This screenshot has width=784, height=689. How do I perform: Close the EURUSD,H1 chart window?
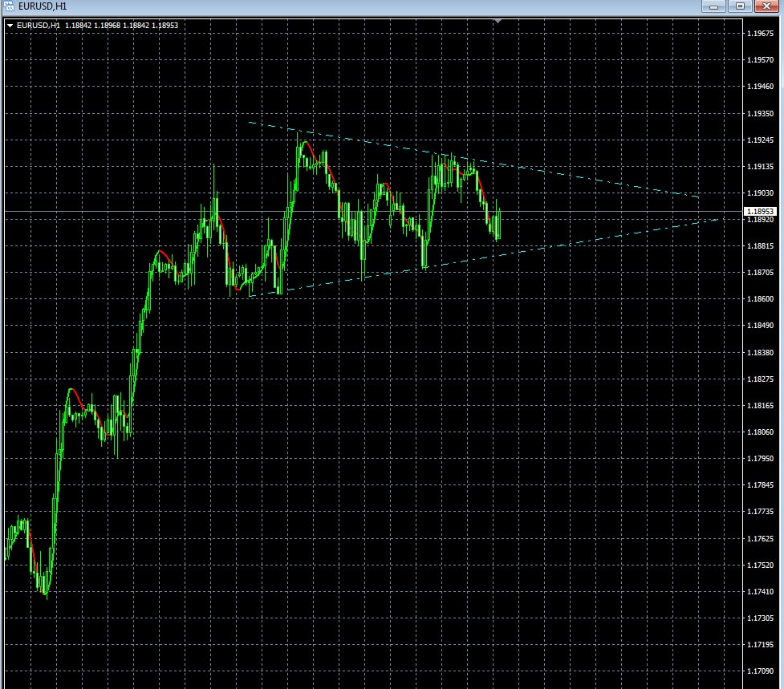point(766,6)
